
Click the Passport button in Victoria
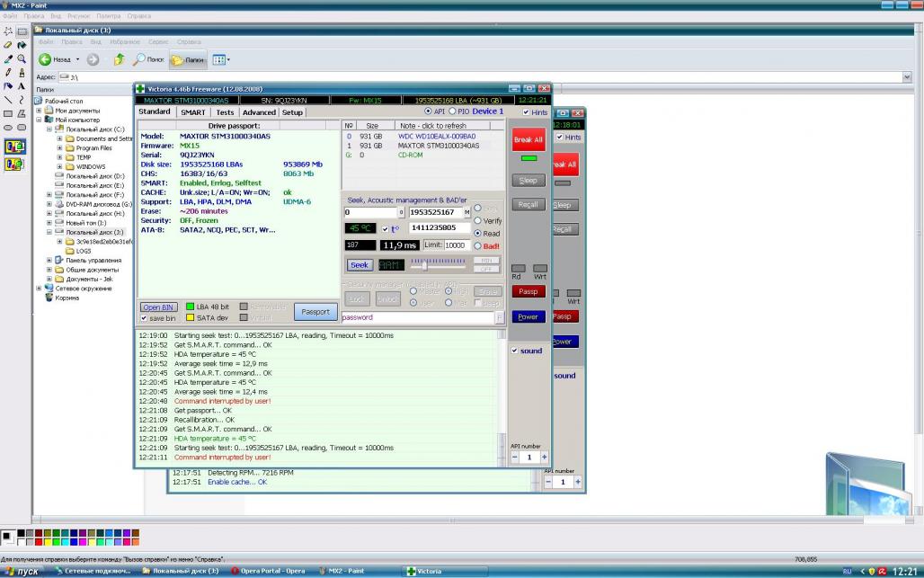point(315,312)
